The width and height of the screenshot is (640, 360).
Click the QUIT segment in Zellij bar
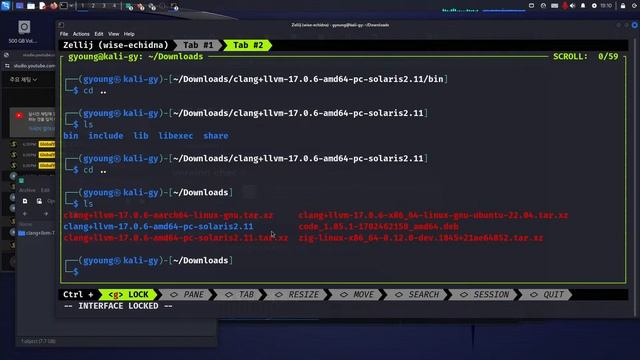tap(547, 294)
